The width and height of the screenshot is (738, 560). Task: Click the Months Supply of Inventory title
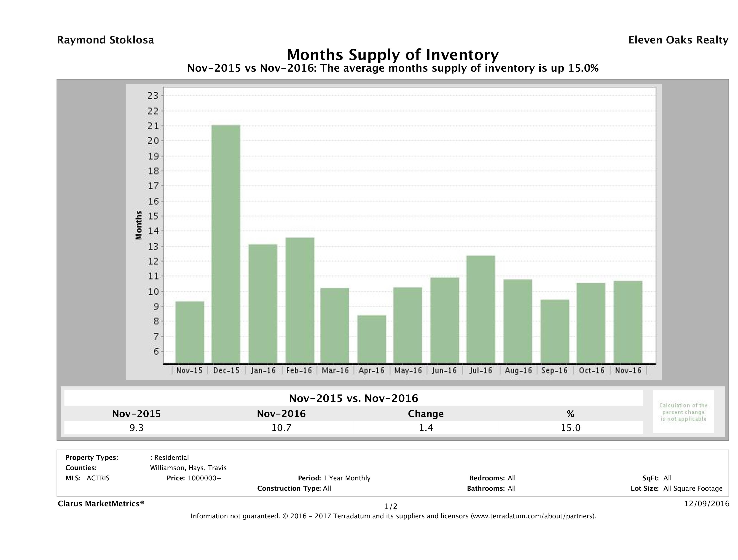click(x=392, y=54)
